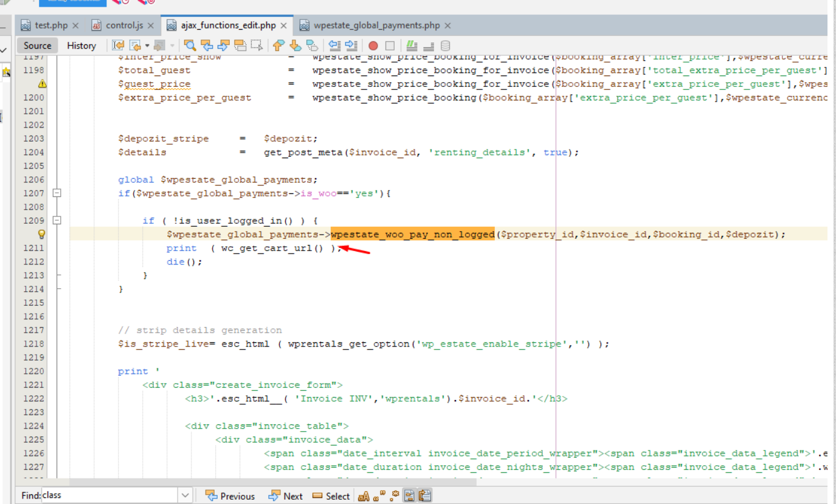Open the Find history dropdown arrow
Image resolution: width=836 pixels, height=504 pixels.
coord(185,495)
